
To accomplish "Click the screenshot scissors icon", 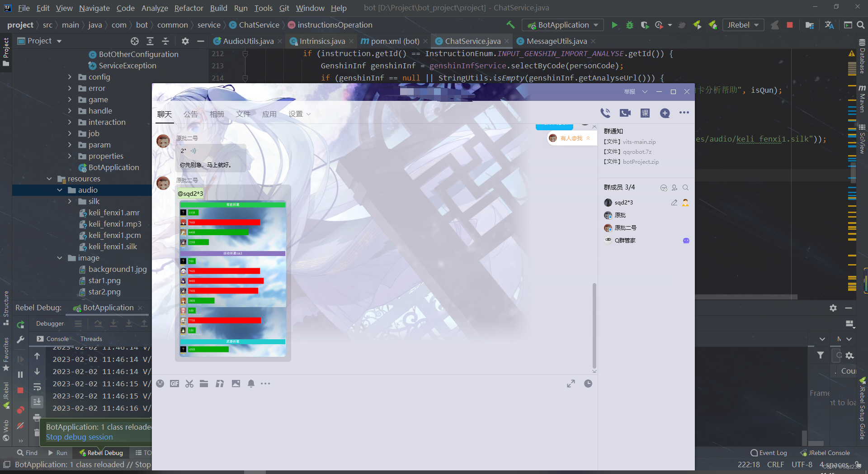I will [189, 384].
